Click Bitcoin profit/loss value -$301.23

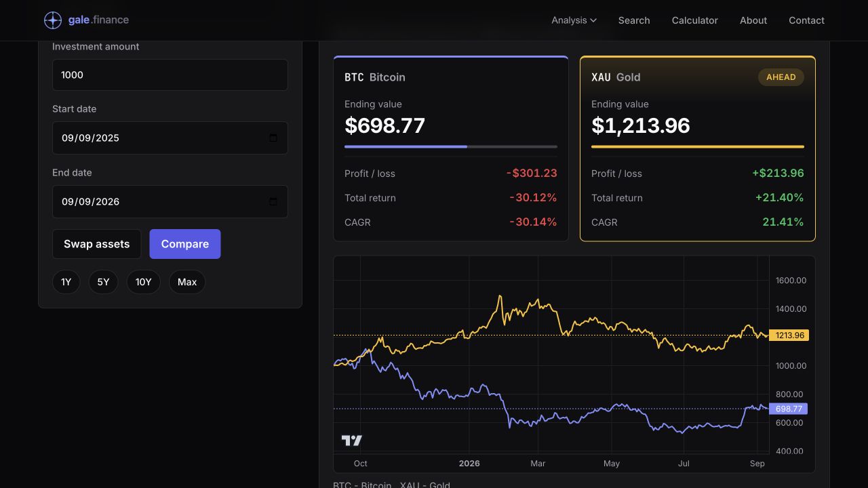[532, 173]
